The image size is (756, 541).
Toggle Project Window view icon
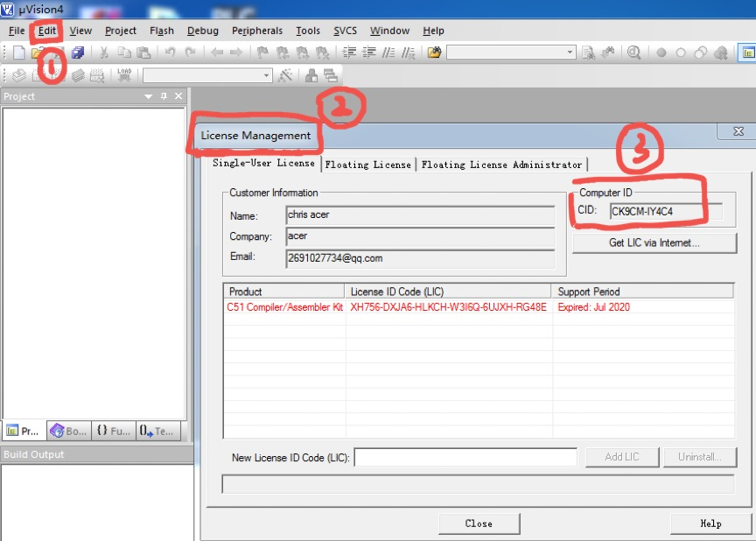pyautogui.click(x=748, y=53)
